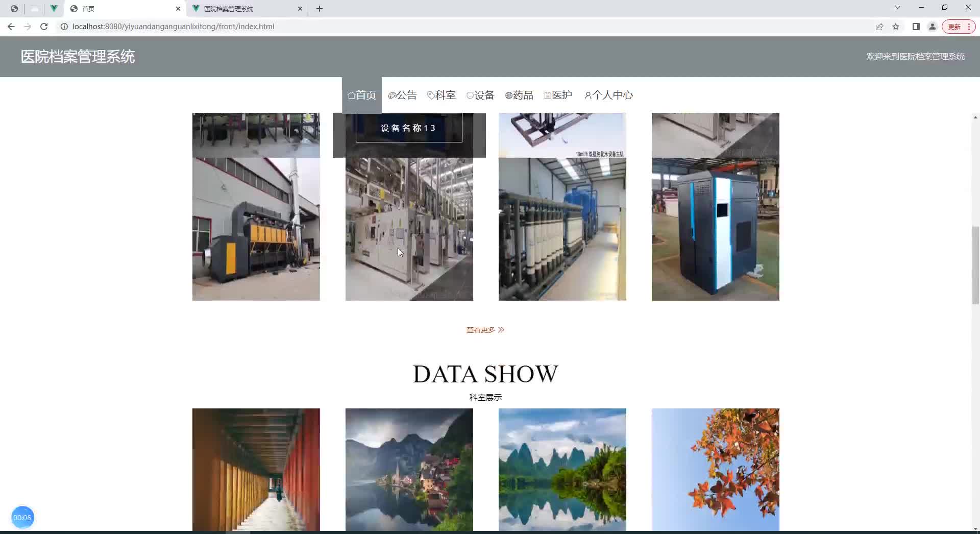Share the page using the share icon
980x534 pixels.
879,26
